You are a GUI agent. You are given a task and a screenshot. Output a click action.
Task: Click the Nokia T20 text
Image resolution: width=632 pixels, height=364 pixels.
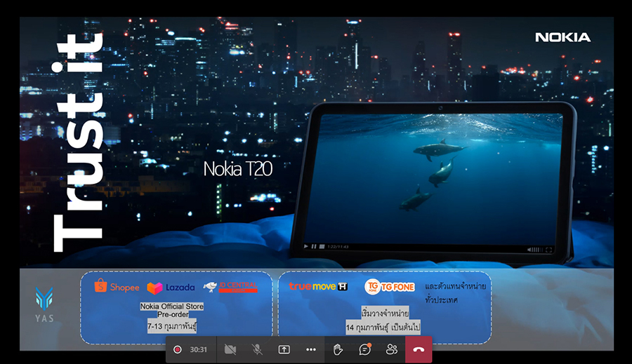238,169
